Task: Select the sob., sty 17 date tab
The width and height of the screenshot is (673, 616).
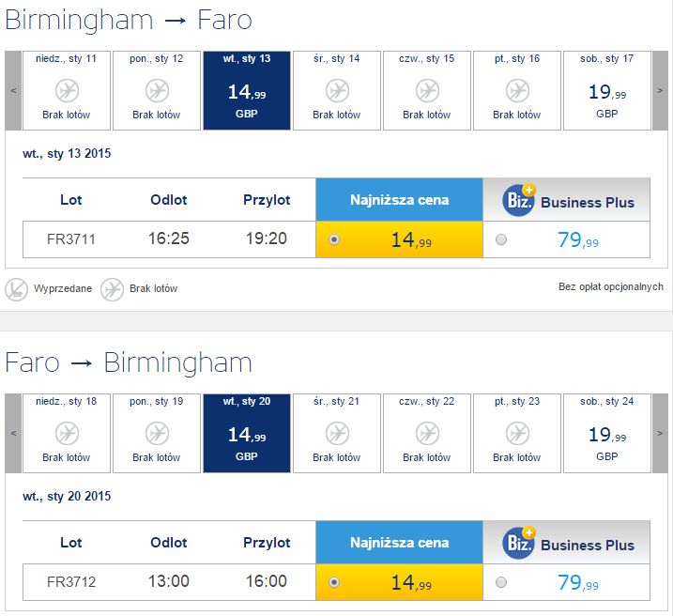Action: [x=606, y=90]
